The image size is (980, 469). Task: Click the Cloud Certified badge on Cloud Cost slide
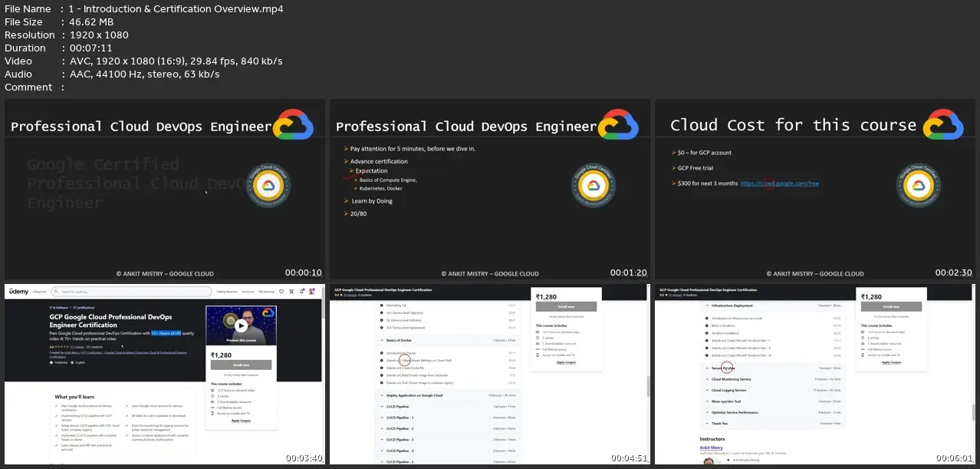(x=917, y=187)
